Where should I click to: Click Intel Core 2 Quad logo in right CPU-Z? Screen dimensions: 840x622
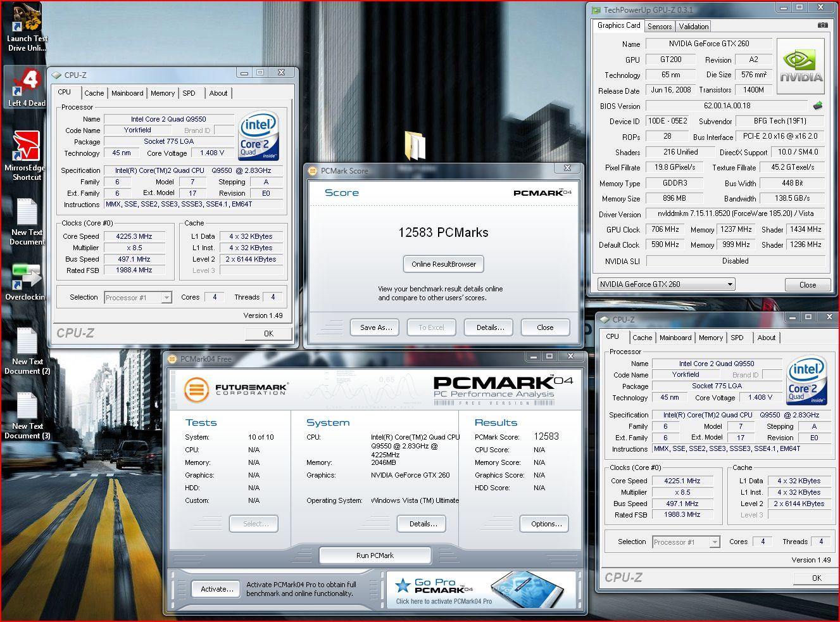tap(807, 381)
